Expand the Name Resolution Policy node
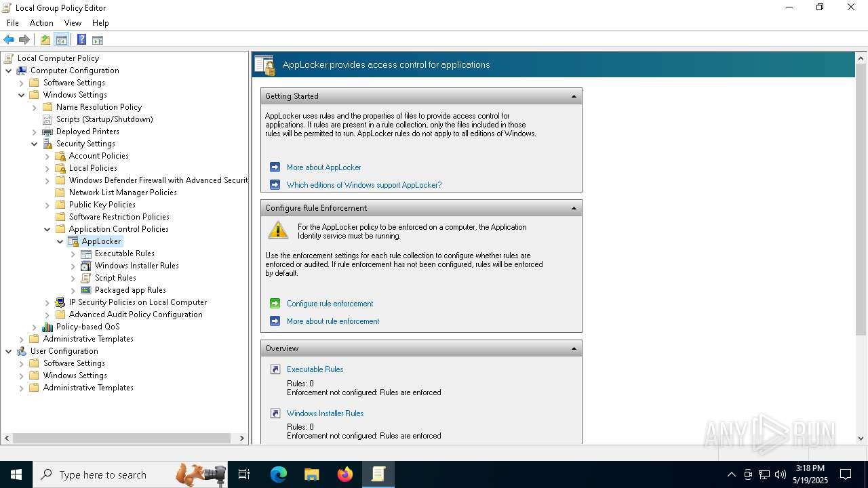This screenshot has height=488, width=868. 35,107
